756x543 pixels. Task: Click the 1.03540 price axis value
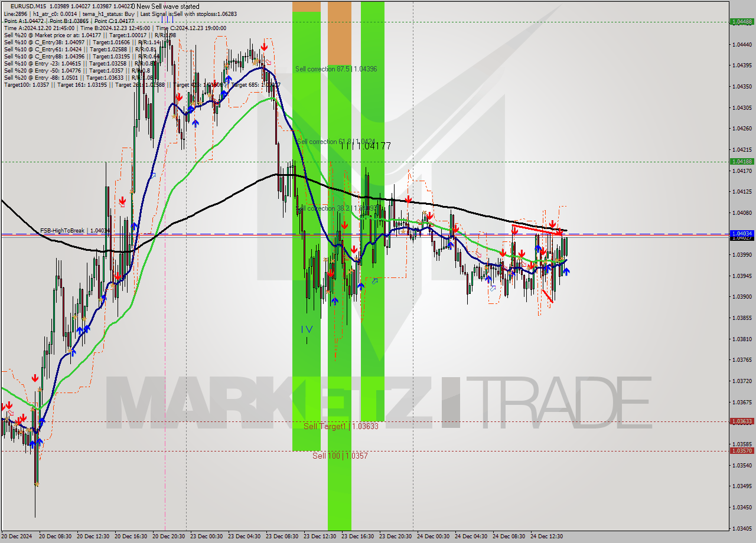[742, 465]
